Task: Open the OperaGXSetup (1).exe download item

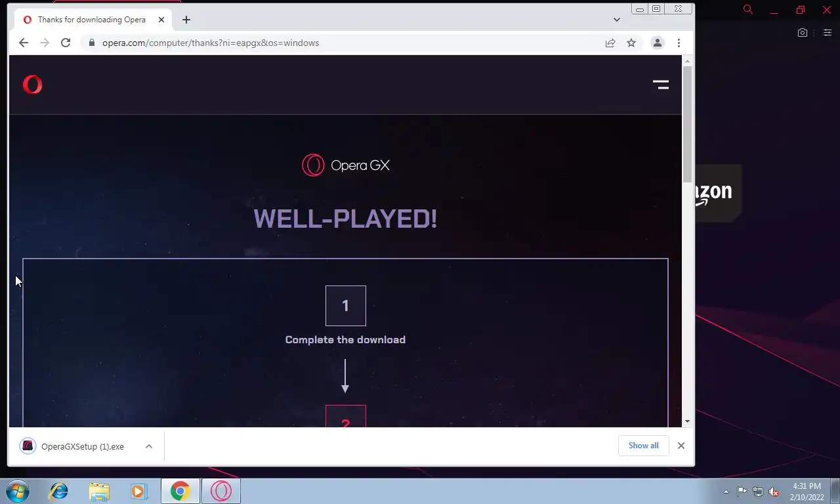Action: (82, 446)
